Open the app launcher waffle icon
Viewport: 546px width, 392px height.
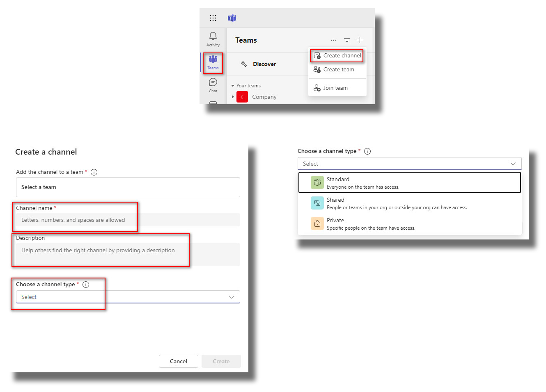tap(213, 18)
